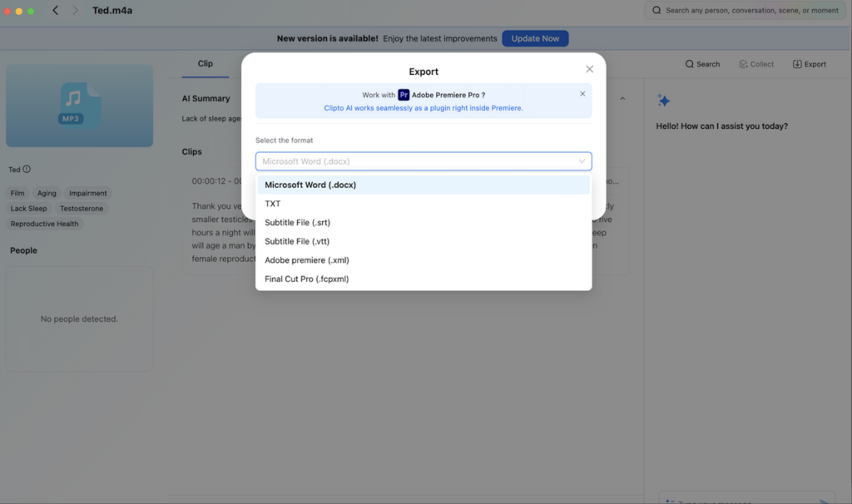Select the Reproductive Health tag

pos(45,224)
